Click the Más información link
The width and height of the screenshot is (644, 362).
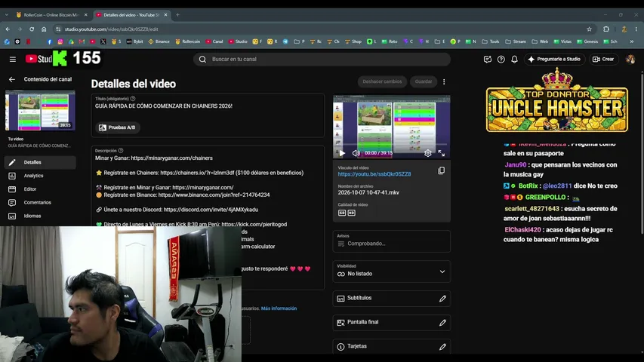[279, 308]
